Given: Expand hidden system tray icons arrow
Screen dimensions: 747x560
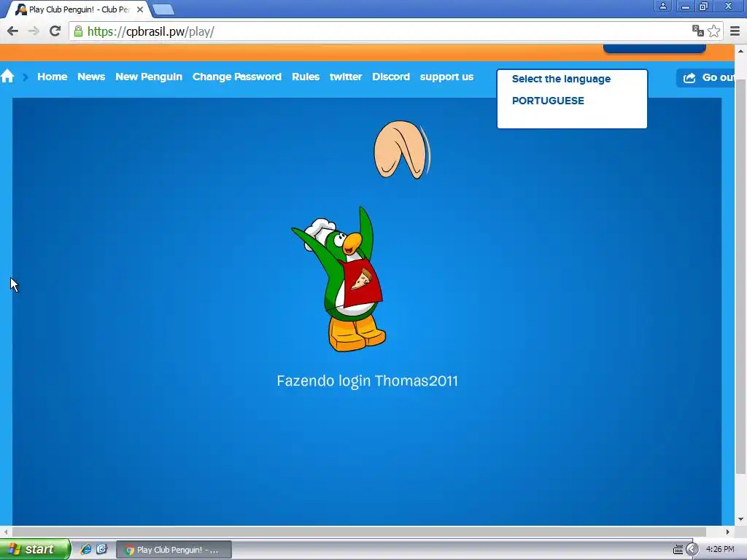Looking at the screenshot, I should [692, 550].
